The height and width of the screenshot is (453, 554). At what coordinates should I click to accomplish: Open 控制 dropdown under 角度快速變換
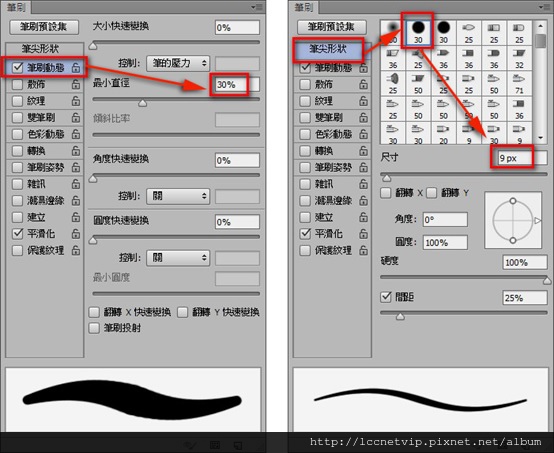[178, 196]
